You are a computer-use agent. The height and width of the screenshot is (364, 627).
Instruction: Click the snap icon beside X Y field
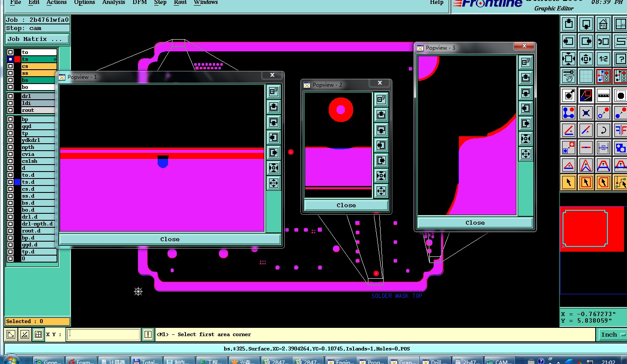pyautogui.click(x=38, y=334)
